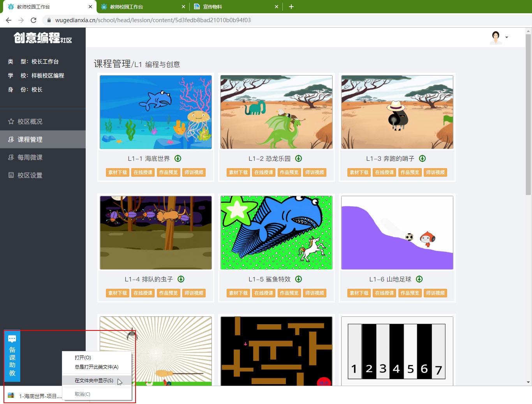Close the second 教师校园工作台 tab

(x=183, y=7)
